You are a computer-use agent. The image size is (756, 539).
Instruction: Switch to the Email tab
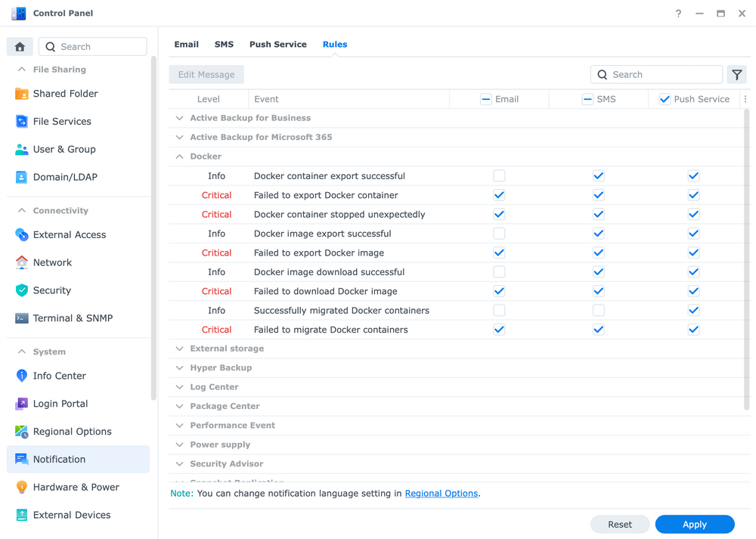(186, 45)
